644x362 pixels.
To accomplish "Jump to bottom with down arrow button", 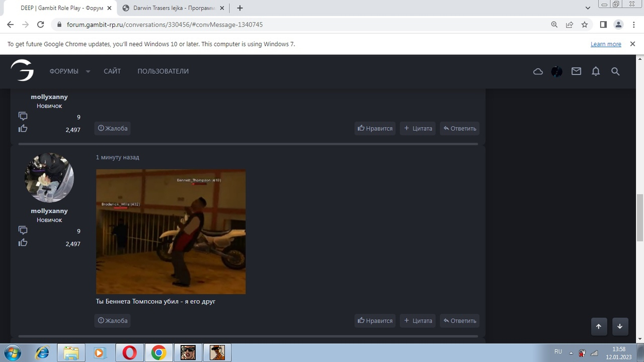I will click(x=619, y=326).
